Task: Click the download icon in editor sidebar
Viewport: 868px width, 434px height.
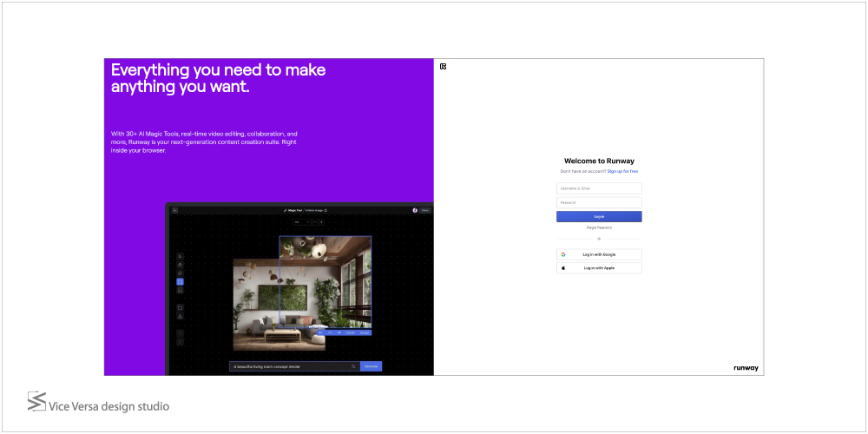Action: (x=180, y=316)
